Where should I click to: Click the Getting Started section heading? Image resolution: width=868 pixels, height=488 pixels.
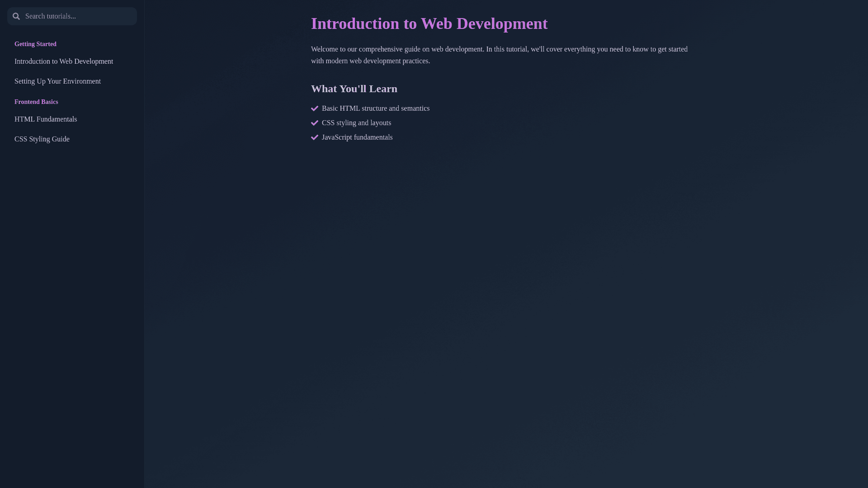coord(35,44)
